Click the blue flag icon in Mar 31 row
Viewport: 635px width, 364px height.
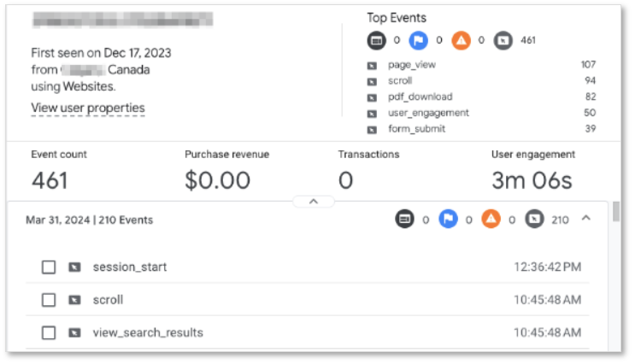click(448, 219)
